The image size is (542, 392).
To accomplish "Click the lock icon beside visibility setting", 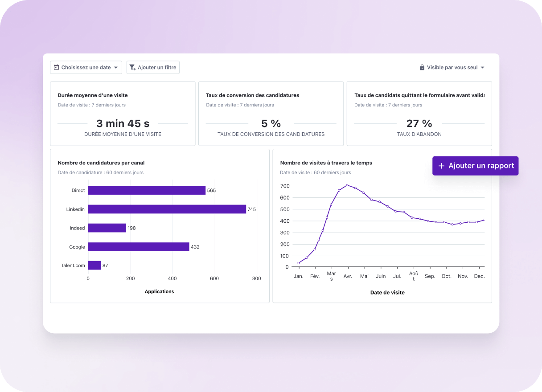I will (422, 67).
